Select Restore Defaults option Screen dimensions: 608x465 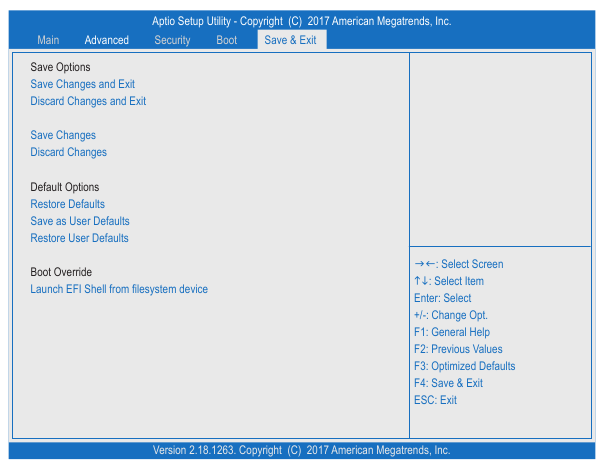(68, 204)
